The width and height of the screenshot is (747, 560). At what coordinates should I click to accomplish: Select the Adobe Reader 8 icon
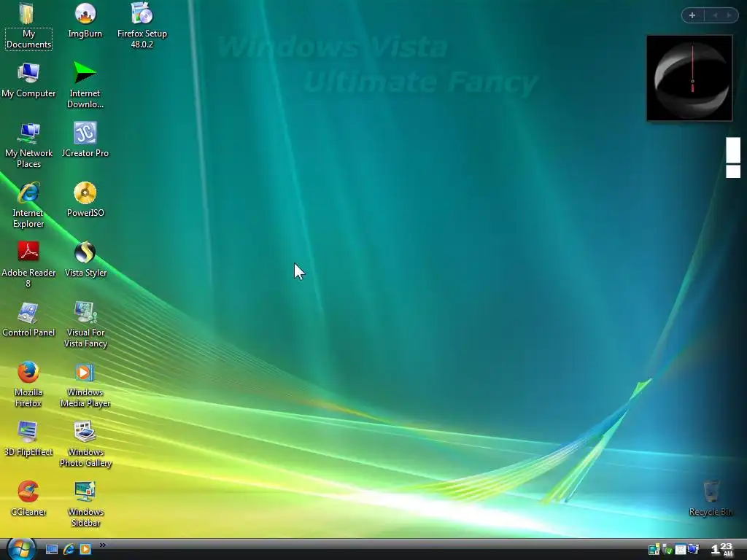[x=28, y=265]
